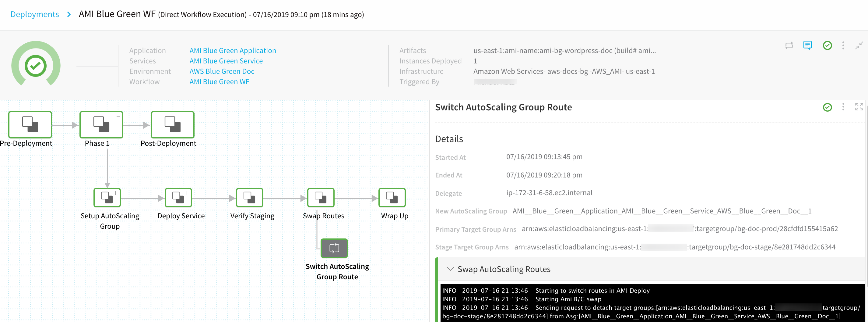Click the Details heading in step panel

(449, 139)
